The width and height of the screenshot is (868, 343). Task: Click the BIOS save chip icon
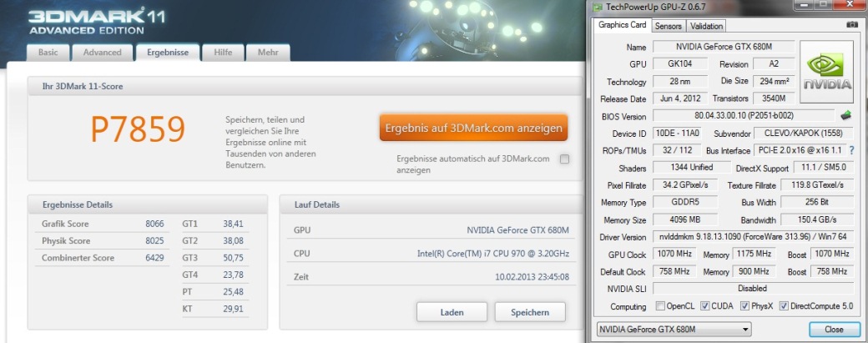(x=845, y=116)
